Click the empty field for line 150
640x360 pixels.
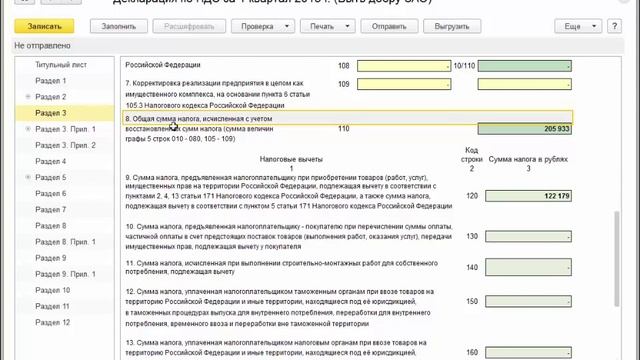[528, 301]
